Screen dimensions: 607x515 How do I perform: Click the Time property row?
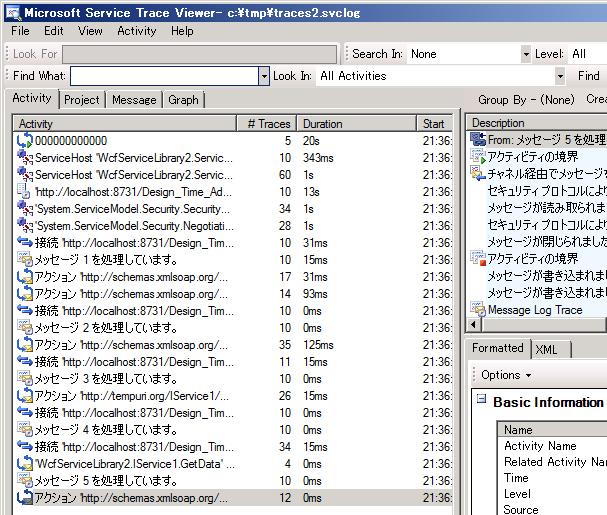pyautogui.click(x=552, y=478)
